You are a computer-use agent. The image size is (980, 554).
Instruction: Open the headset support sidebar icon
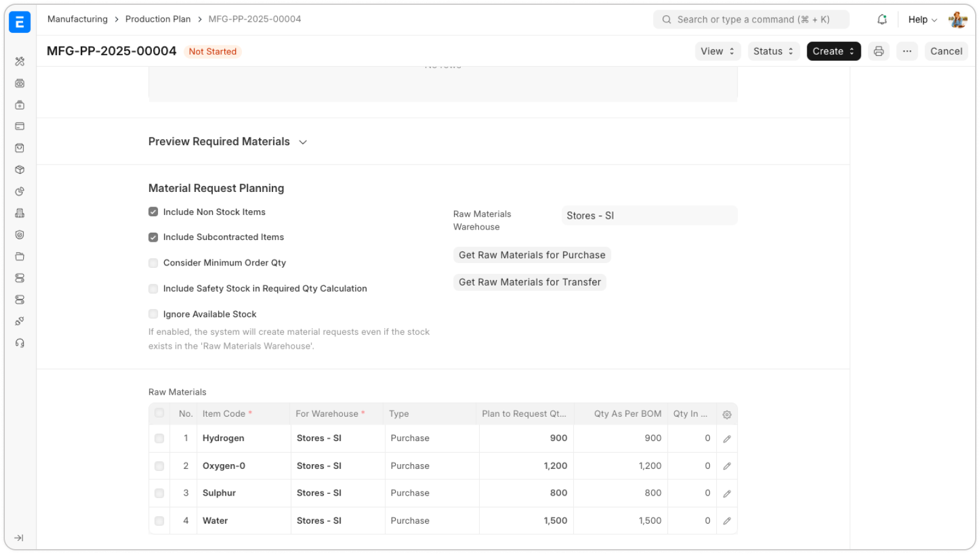coord(19,343)
